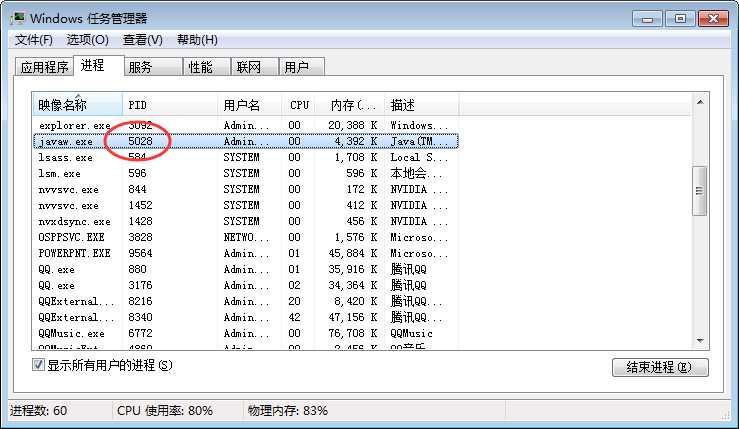Click the Task Manager title bar icon
This screenshot has height=429, width=739.
point(18,18)
